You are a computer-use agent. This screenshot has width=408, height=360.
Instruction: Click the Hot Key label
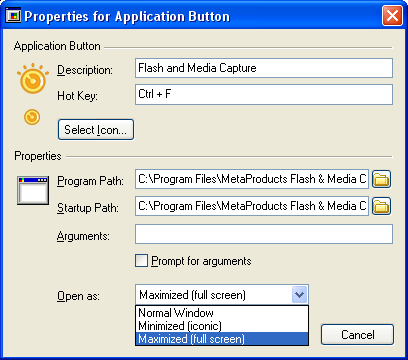pos(77,96)
